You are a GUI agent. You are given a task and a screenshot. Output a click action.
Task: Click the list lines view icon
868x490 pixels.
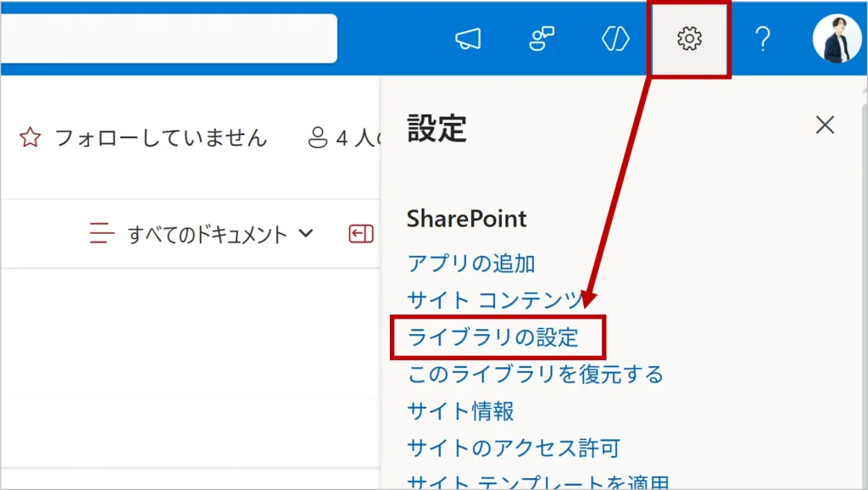[x=102, y=234]
